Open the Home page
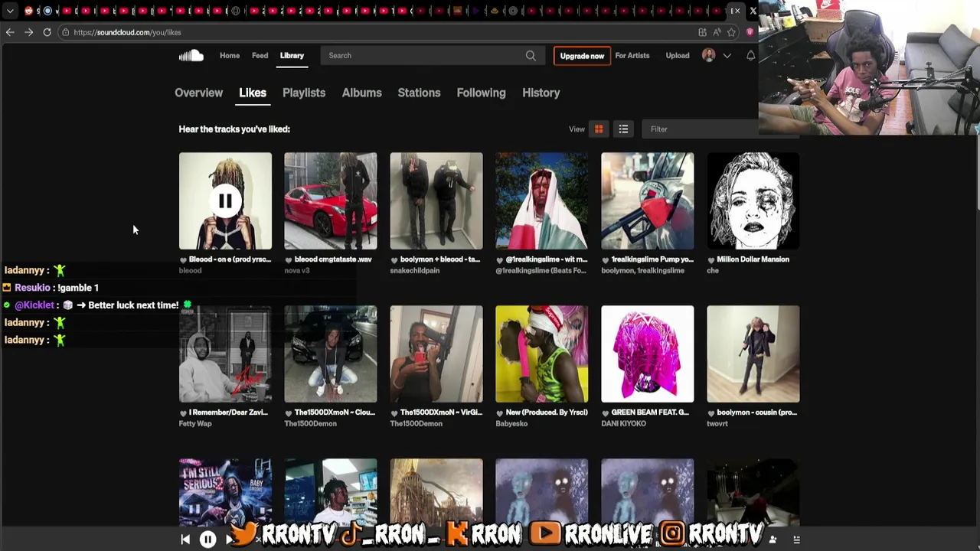980x551 pixels. tap(230, 55)
